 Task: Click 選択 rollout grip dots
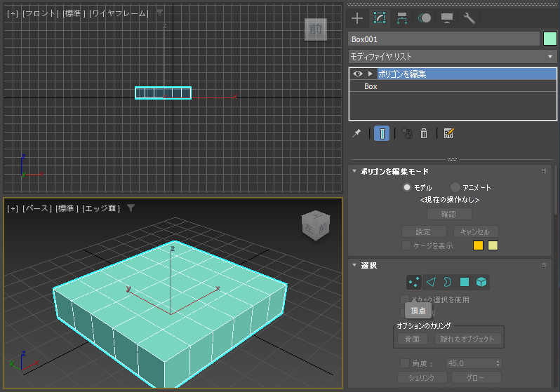pyautogui.click(x=544, y=265)
